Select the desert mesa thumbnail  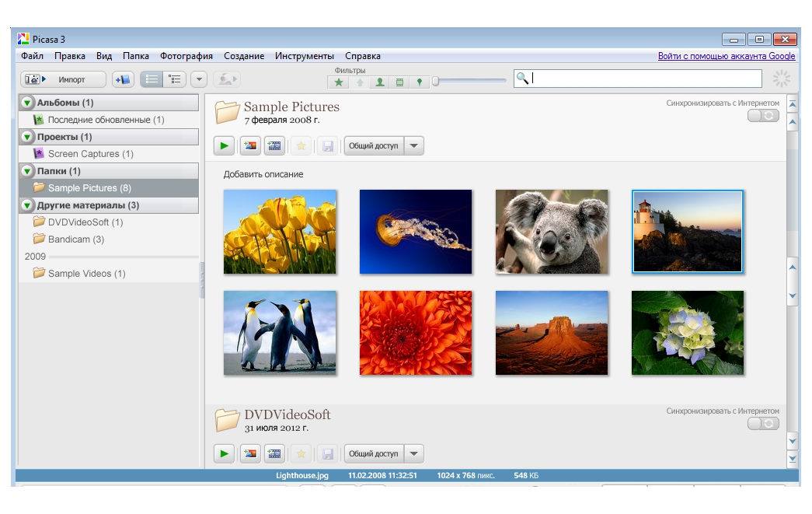click(x=552, y=333)
